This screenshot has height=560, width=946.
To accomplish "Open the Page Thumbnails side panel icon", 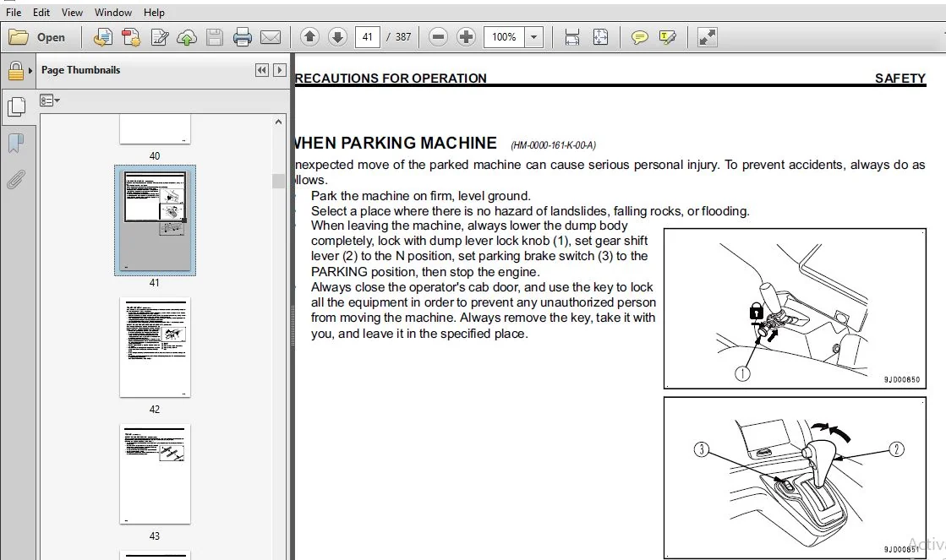I will click(x=16, y=107).
